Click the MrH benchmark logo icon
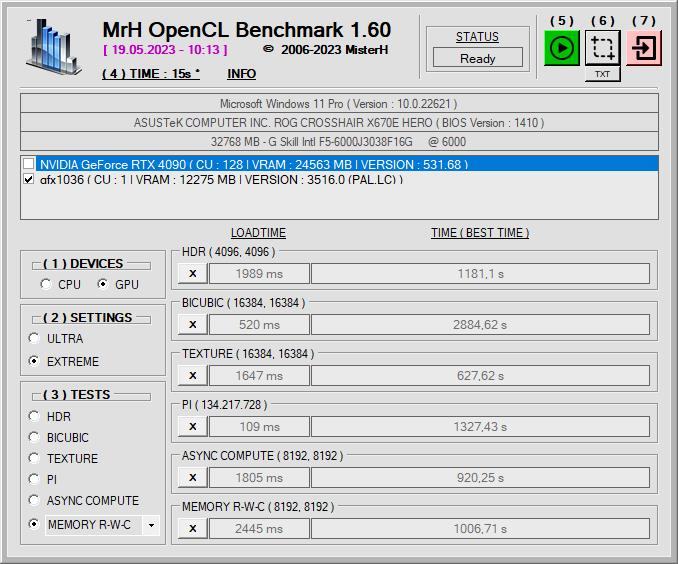The height and width of the screenshot is (564, 678). click(x=54, y=48)
